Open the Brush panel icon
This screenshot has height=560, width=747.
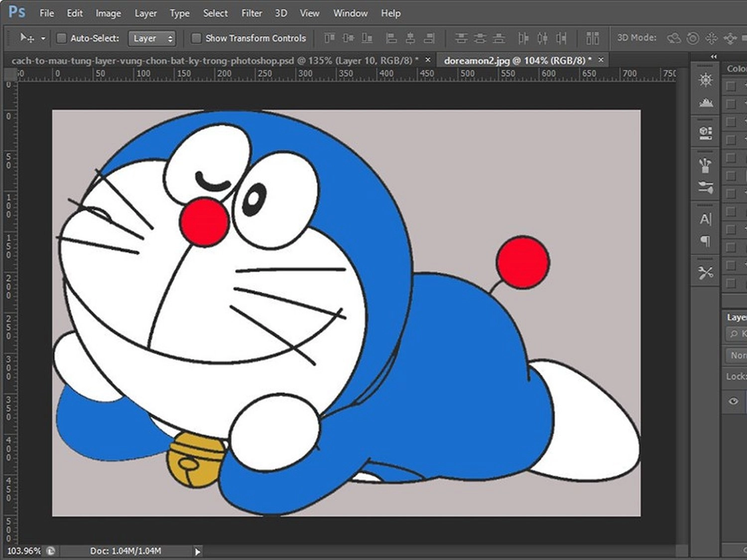pos(706,188)
